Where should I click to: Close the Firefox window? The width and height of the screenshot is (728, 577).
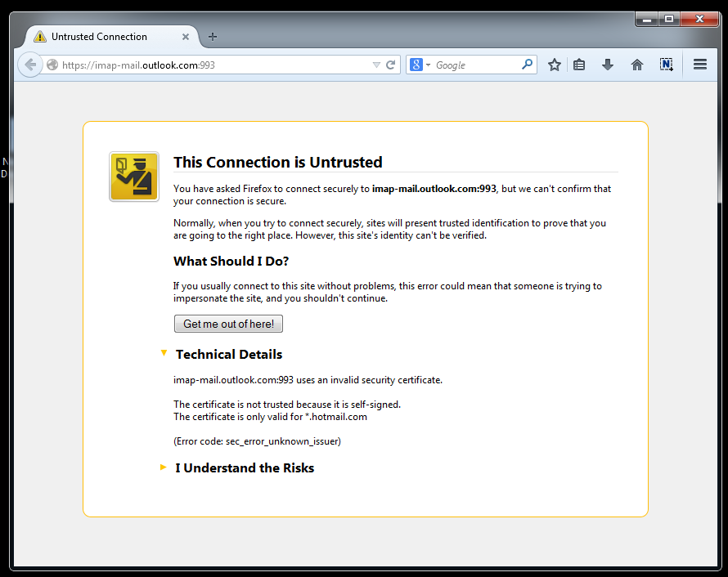coord(699,19)
